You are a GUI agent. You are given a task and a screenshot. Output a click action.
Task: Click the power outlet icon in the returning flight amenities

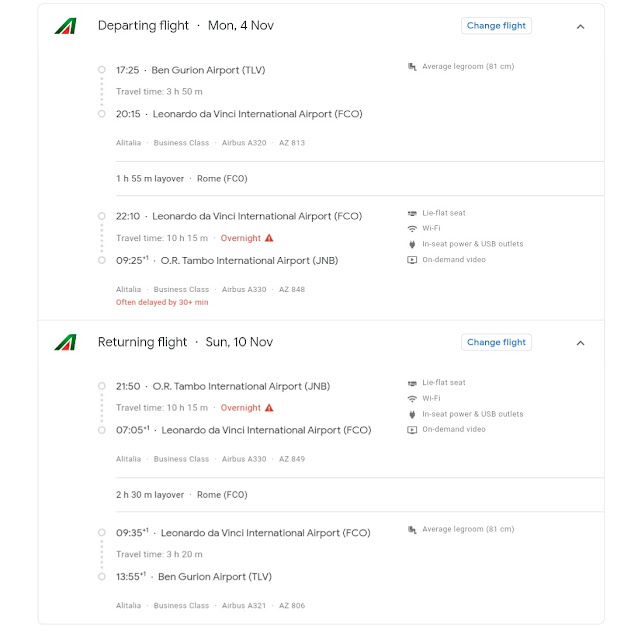[x=412, y=414]
